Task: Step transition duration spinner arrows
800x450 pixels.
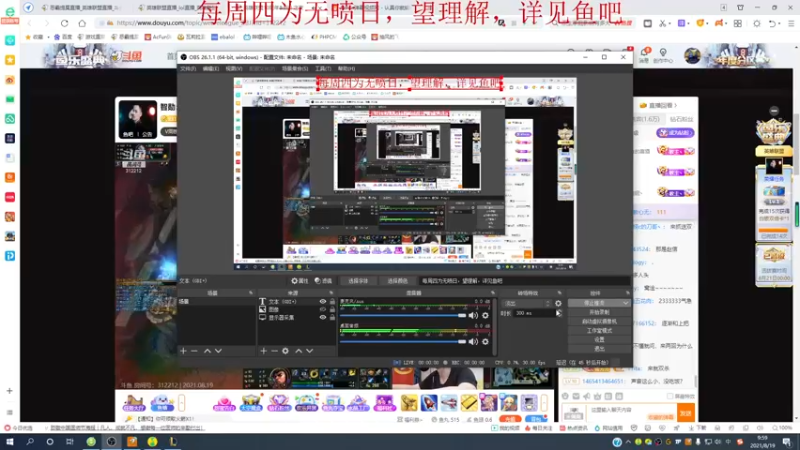Action: 559,313
